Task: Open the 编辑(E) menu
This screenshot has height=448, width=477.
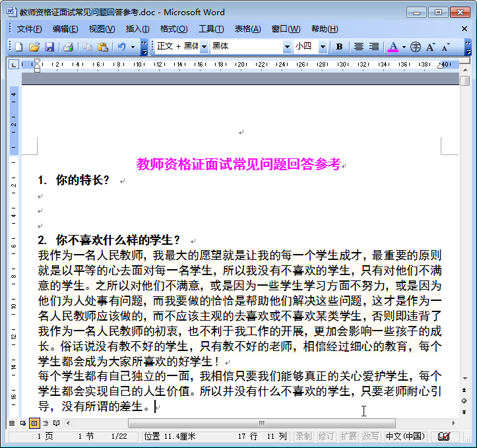Action: (65, 29)
